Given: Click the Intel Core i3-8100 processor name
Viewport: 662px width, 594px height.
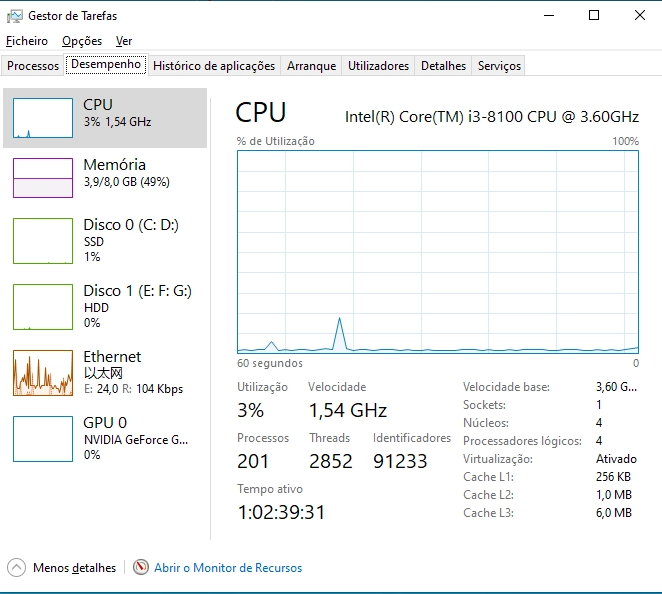Looking at the screenshot, I should point(492,117).
